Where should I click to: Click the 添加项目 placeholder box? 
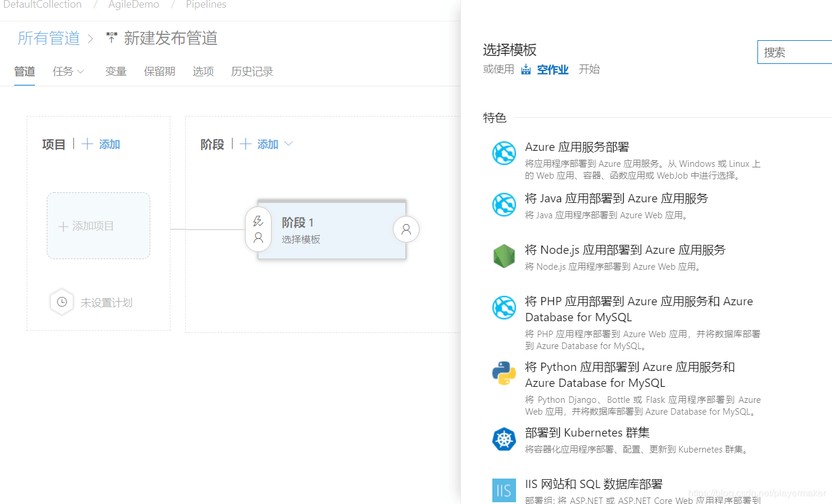[x=98, y=225]
